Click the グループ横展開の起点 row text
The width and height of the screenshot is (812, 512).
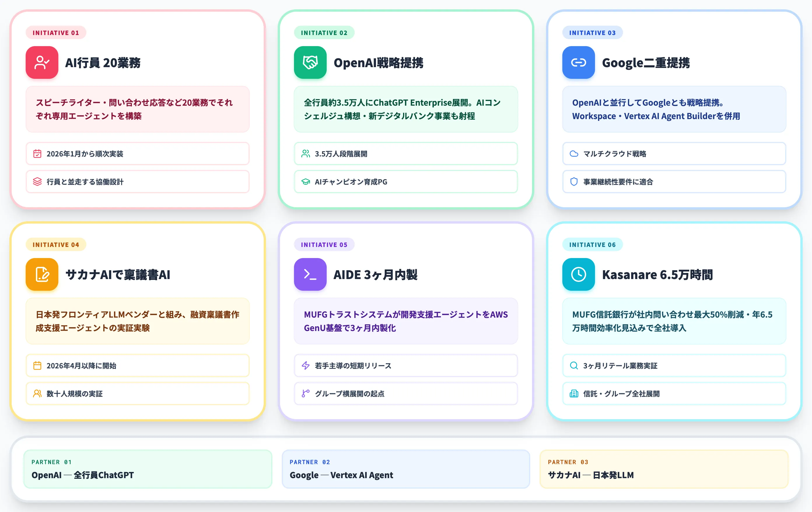pyautogui.click(x=350, y=394)
